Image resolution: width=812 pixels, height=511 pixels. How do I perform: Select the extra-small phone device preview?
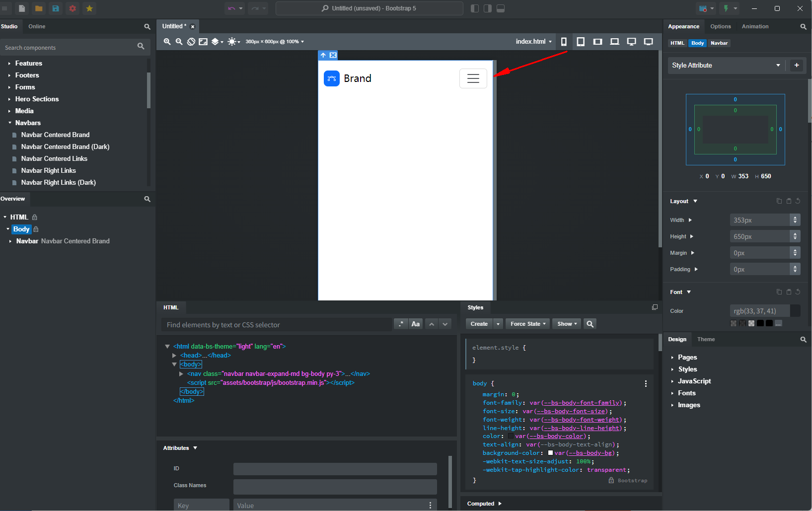pyautogui.click(x=564, y=42)
